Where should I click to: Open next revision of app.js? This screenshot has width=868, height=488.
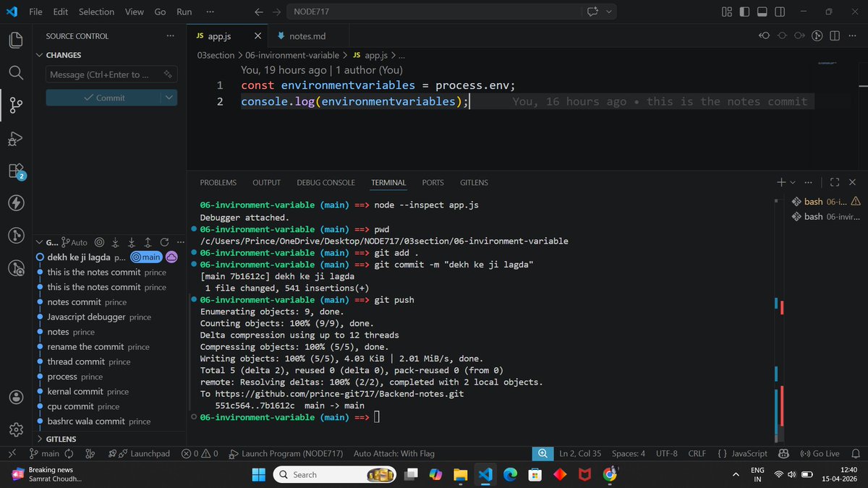[x=799, y=36]
